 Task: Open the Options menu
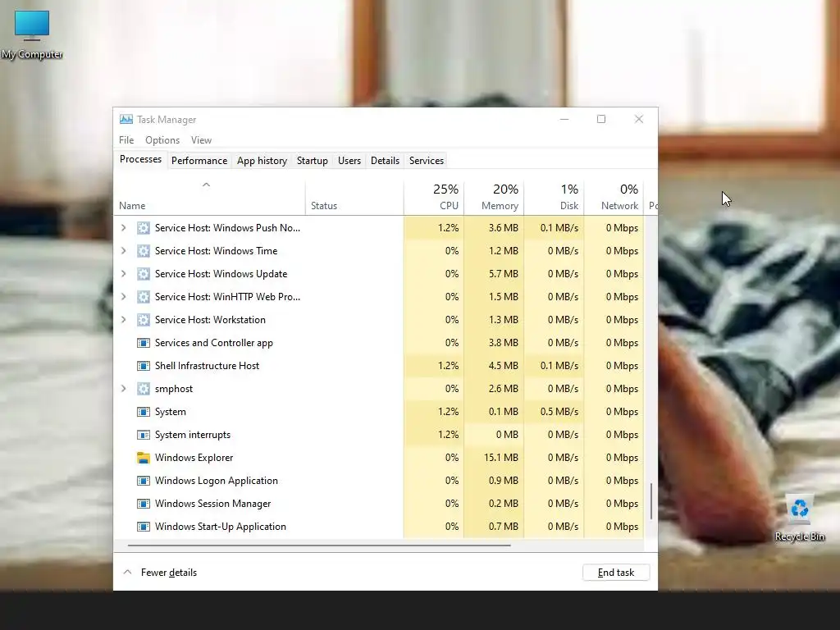tap(162, 139)
